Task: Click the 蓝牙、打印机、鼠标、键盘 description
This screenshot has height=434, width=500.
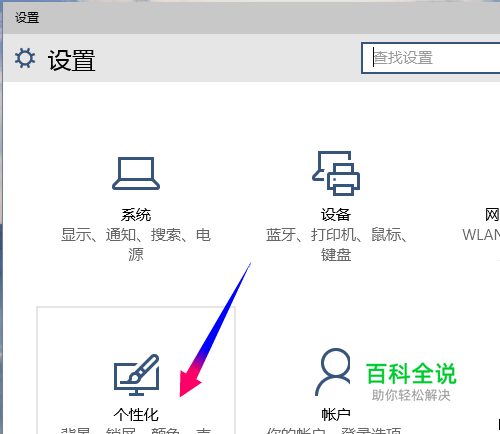Action: point(336,245)
